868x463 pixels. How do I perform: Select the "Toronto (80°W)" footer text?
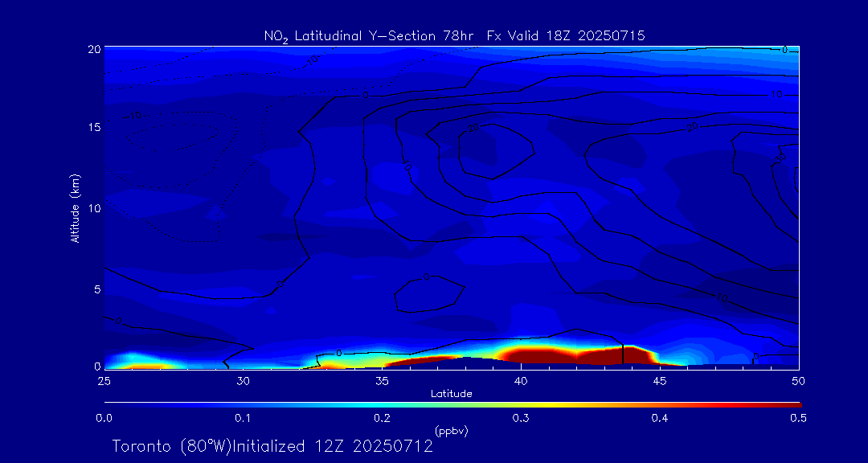click(171, 446)
